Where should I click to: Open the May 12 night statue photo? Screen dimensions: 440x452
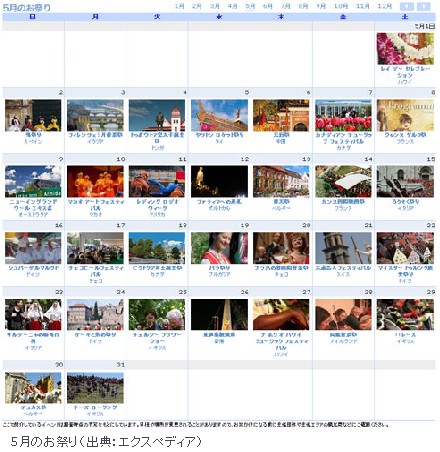pos(219,181)
